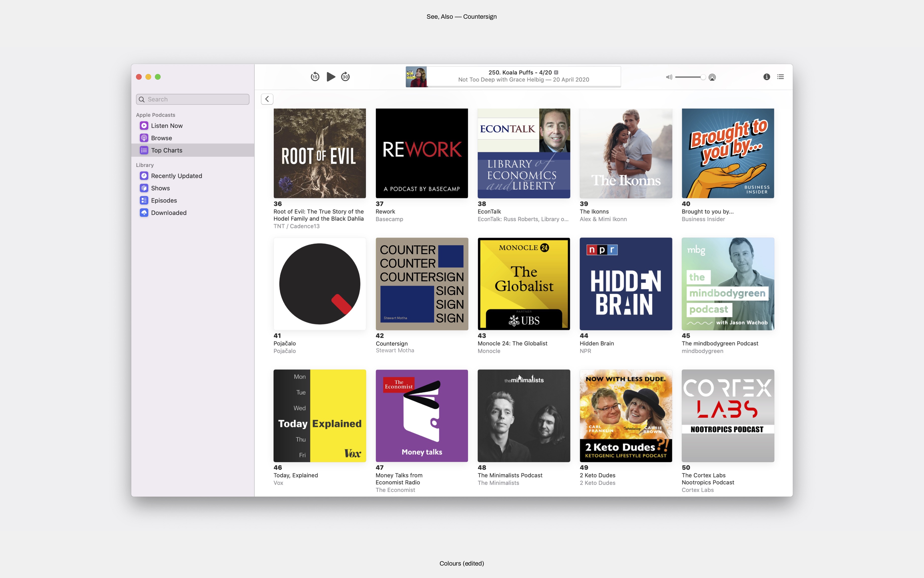Open Cortex Labs podcast artwork
924x578 pixels.
pyautogui.click(x=728, y=416)
